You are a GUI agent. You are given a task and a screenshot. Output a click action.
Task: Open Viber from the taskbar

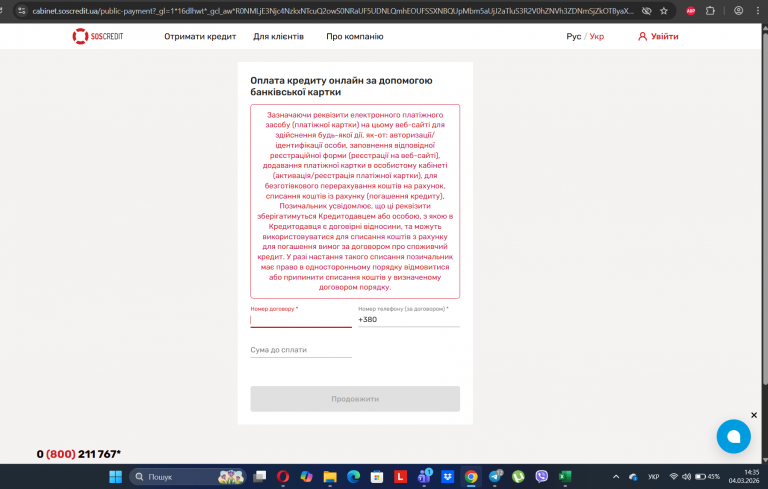click(542, 477)
